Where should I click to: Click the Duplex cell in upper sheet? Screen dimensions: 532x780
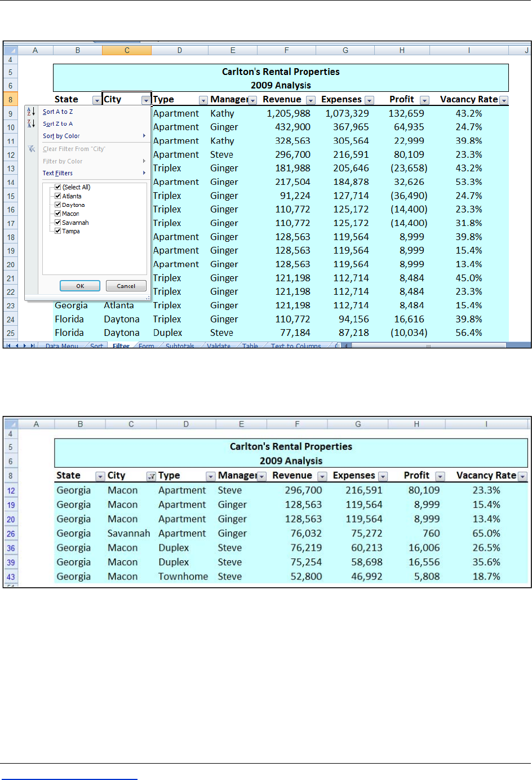point(168,333)
